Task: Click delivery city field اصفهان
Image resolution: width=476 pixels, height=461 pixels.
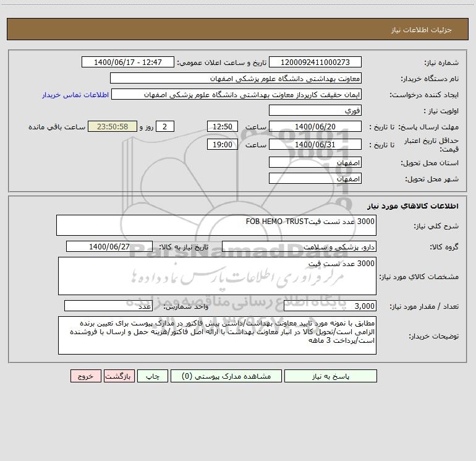Action: [x=315, y=179]
